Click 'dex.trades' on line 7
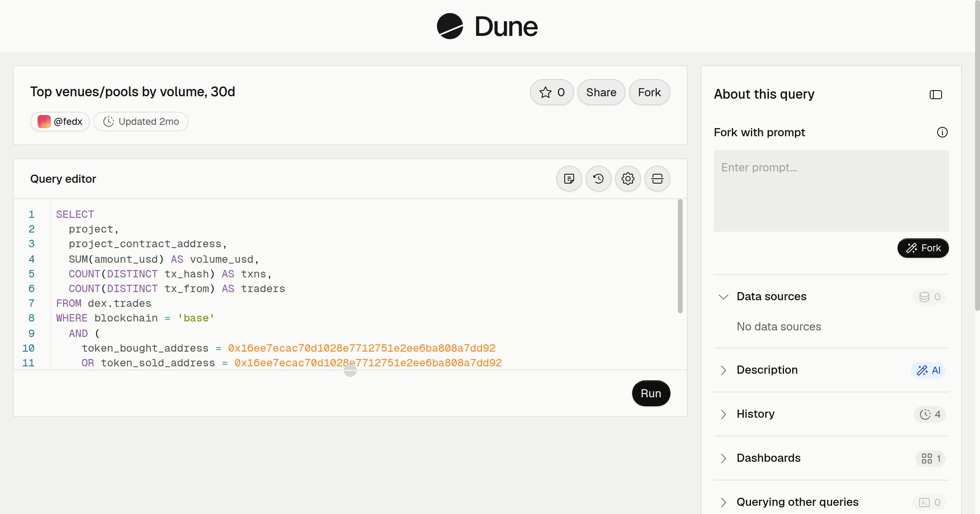The height and width of the screenshot is (514, 980). [120, 304]
